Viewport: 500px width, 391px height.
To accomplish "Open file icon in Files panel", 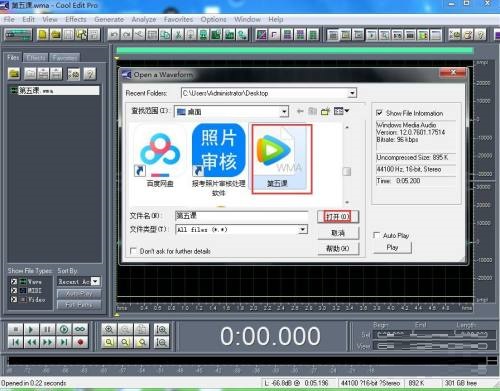I will click(14, 73).
